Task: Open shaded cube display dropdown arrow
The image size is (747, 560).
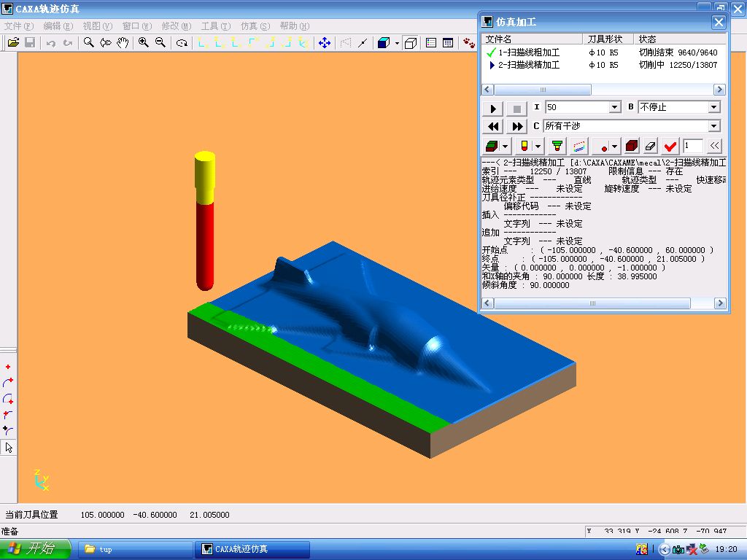Action: coord(397,43)
